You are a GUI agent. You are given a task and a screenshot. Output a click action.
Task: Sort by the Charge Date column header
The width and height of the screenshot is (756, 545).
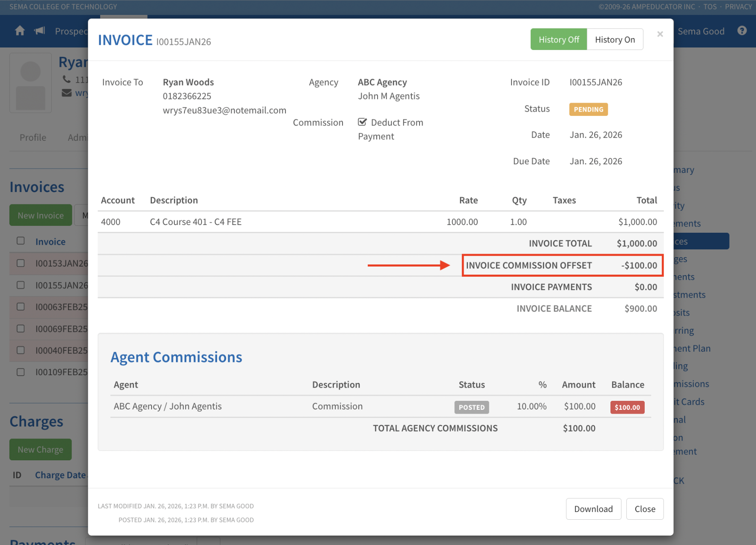pos(60,475)
